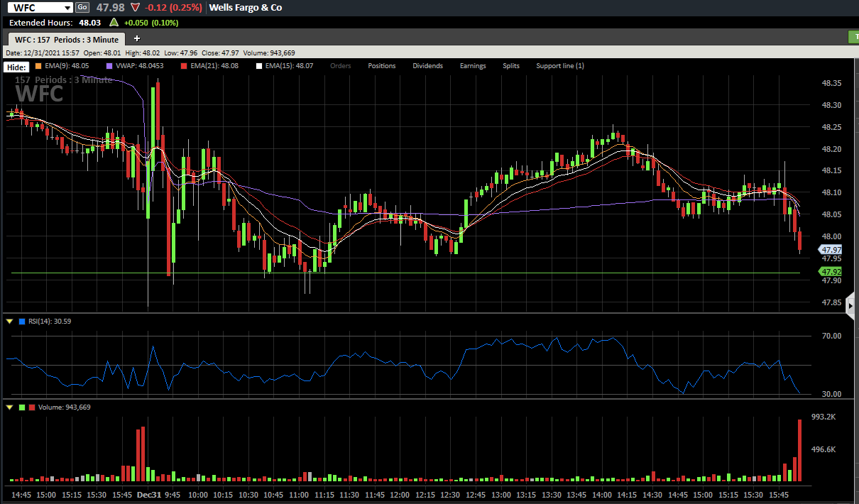Select the WFC 157 Periods 3 Minute tab
Image resolution: width=859 pixels, height=504 pixels.
pos(67,39)
